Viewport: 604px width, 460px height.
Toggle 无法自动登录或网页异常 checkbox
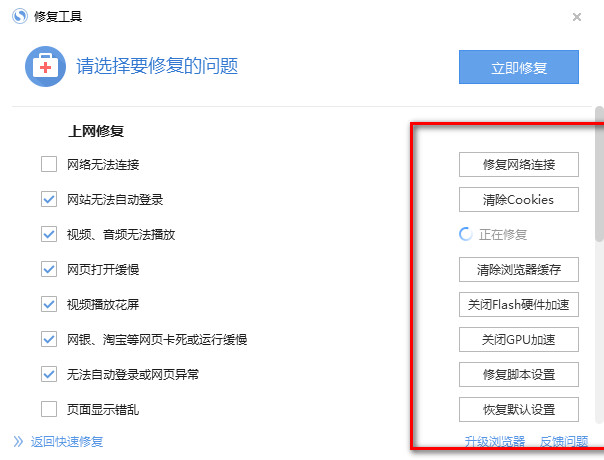49,374
